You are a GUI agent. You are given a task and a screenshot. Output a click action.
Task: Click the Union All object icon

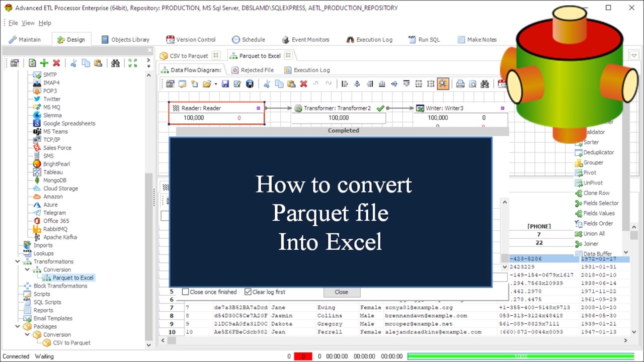(579, 233)
